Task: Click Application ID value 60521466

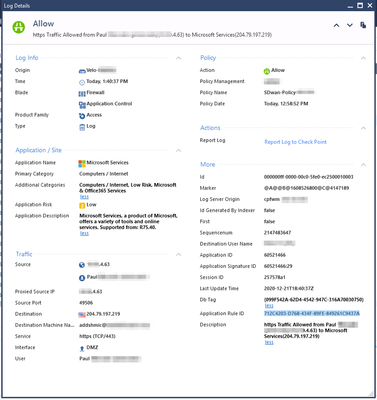Action: point(275,255)
